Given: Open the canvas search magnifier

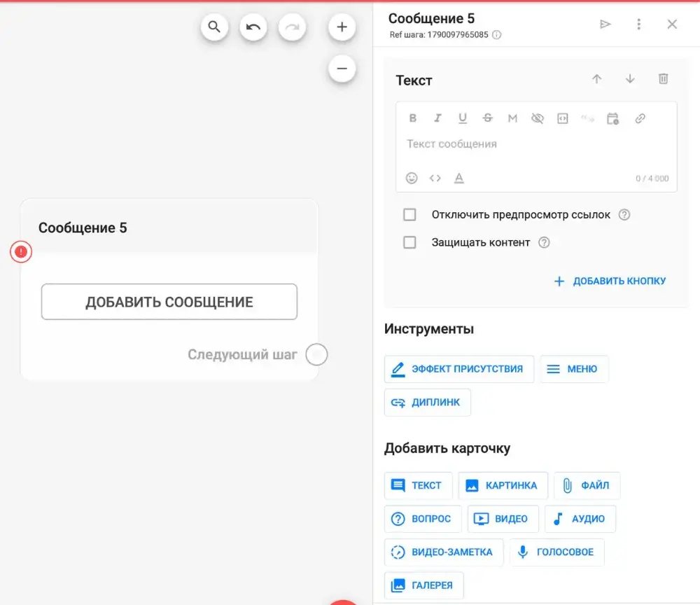Looking at the screenshot, I should pyautogui.click(x=214, y=27).
